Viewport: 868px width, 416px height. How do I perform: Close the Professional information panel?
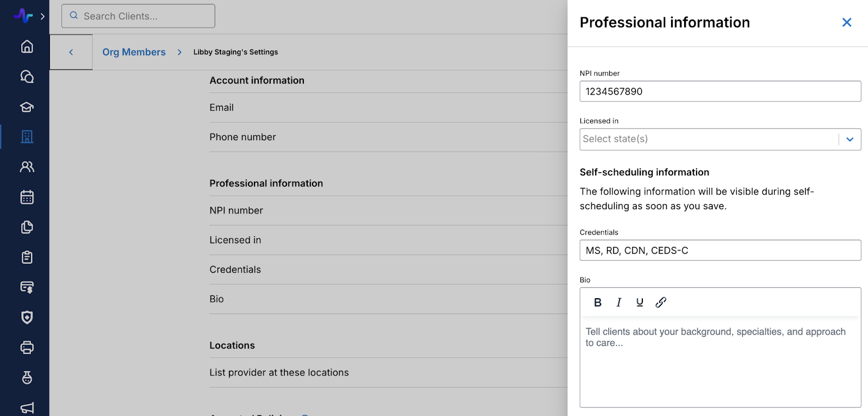[x=846, y=22]
